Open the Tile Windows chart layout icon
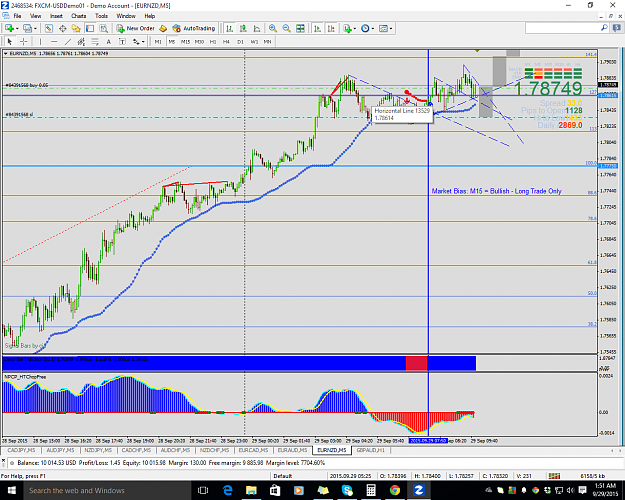Image resolution: width=625 pixels, height=500 pixels. pyautogui.click(x=300, y=28)
